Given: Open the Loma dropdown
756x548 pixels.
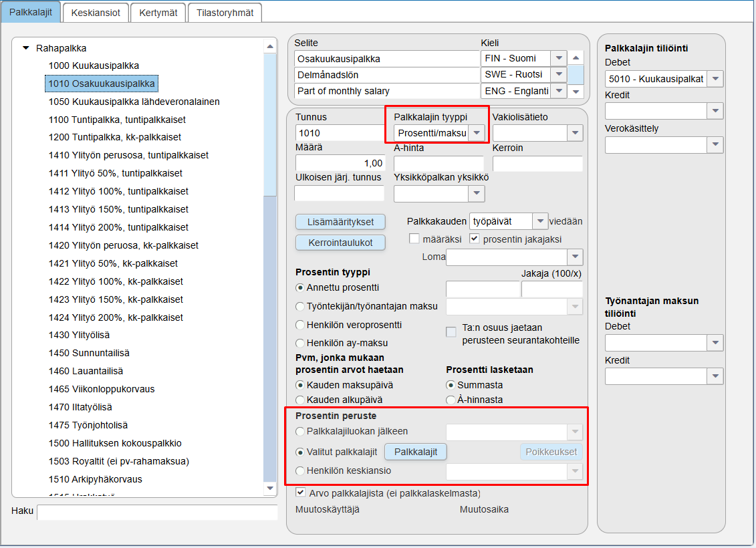Looking at the screenshot, I should (576, 257).
